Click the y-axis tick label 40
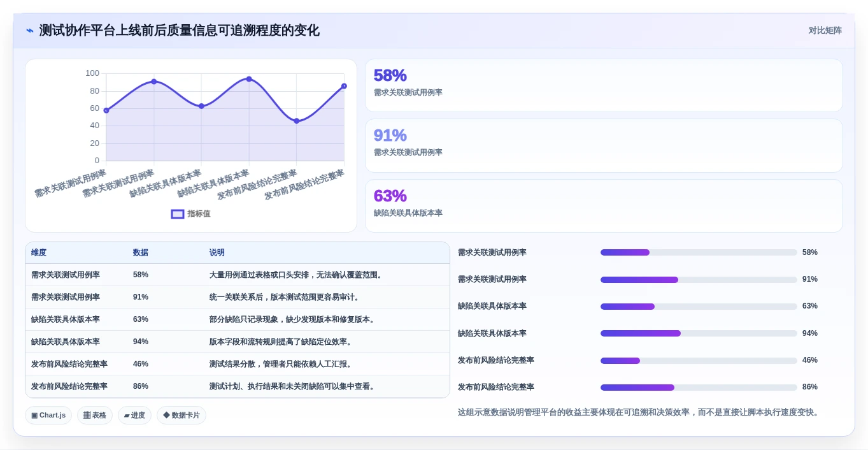The width and height of the screenshot is (868, 450). point(95,126)
